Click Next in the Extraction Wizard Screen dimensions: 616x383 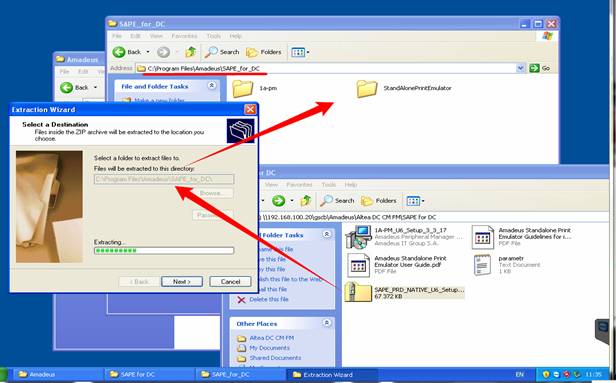pyautogui.click(x=182, y=282)
